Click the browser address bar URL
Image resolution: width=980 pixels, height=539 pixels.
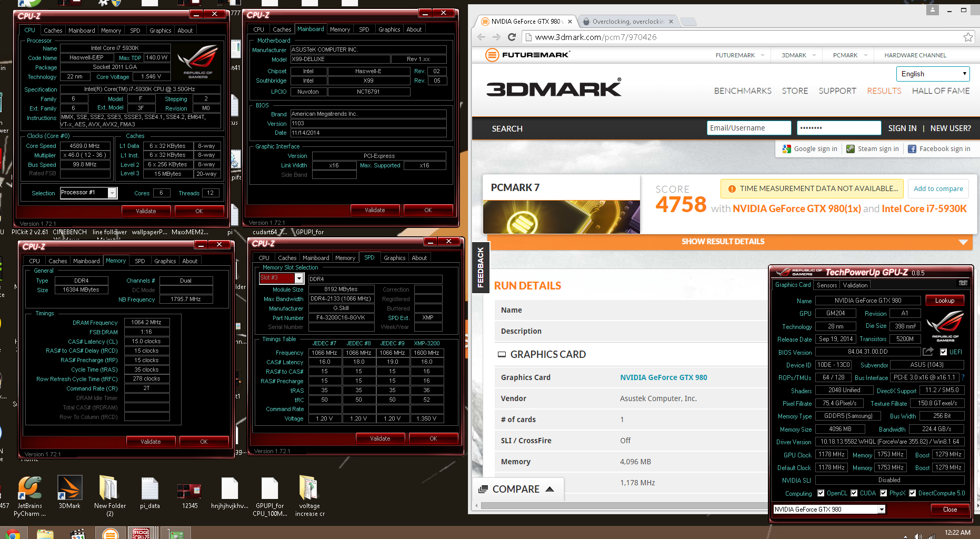(x=595, y=37)
